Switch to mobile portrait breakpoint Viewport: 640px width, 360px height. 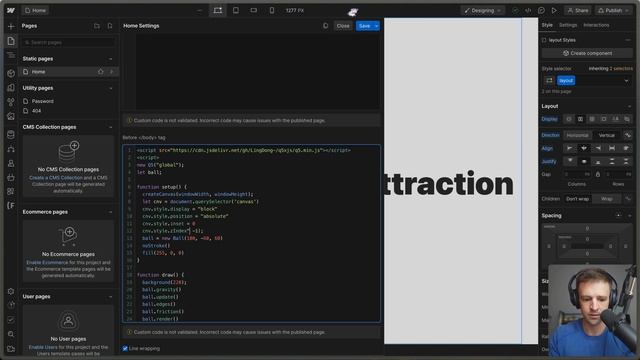tap(271, 10)
